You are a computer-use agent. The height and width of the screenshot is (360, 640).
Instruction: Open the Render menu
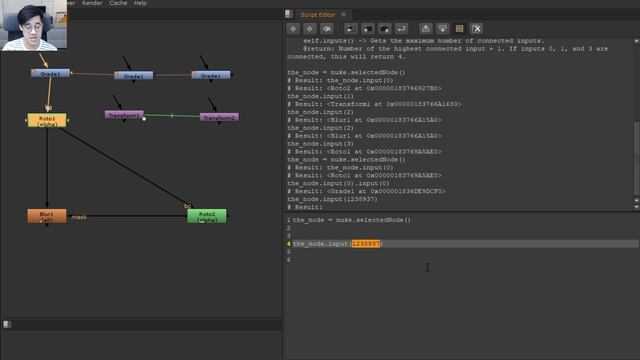pos(92,3)
